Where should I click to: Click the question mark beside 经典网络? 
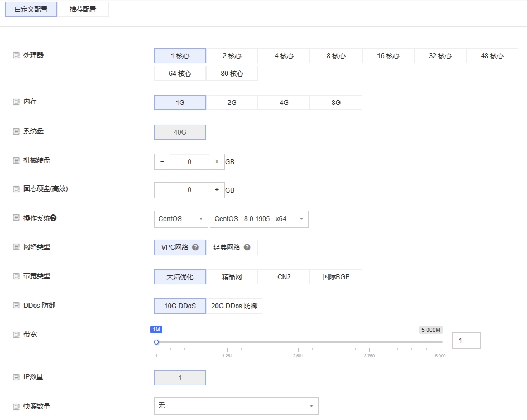click(247, 246)
